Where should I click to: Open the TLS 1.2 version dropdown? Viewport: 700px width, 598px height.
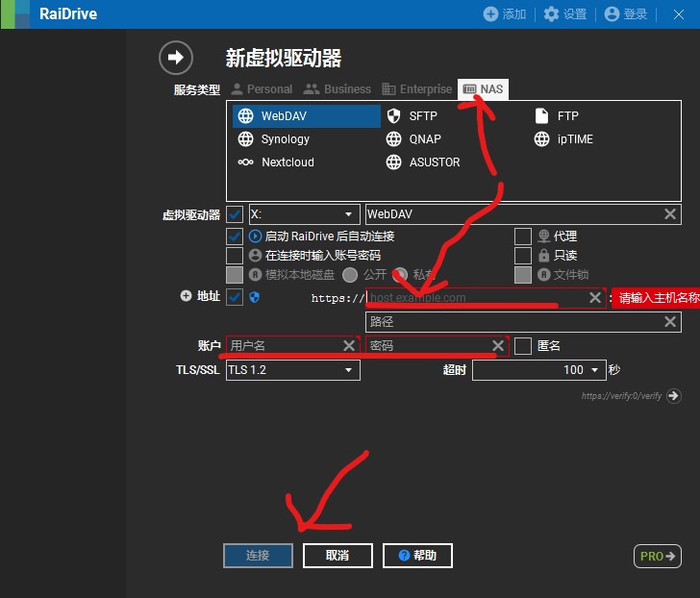click(x=293, y=370)
